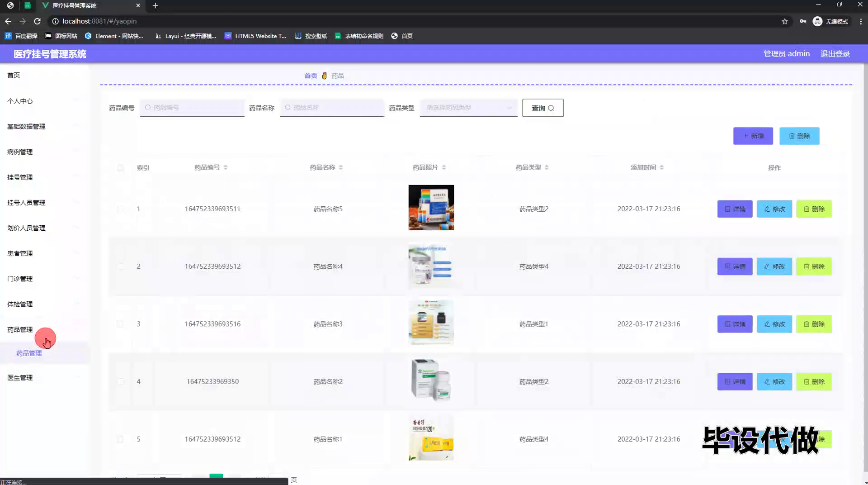Image resolution: width=868 pixels, height=485 pixels.
Task: Click the drug photo of 药品名称2
Action: click(431, 380)
